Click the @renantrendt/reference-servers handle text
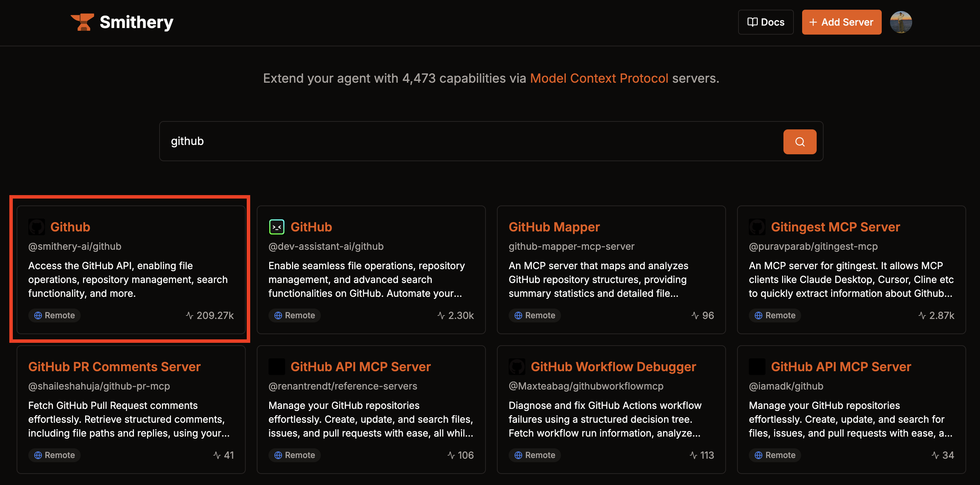This screenshot has height=485, width=980. 343,386
